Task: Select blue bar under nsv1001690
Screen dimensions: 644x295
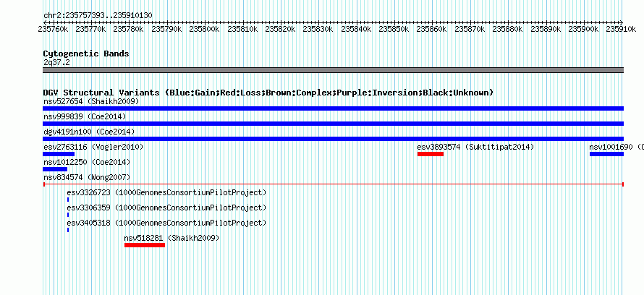Action: pos(606,154)
